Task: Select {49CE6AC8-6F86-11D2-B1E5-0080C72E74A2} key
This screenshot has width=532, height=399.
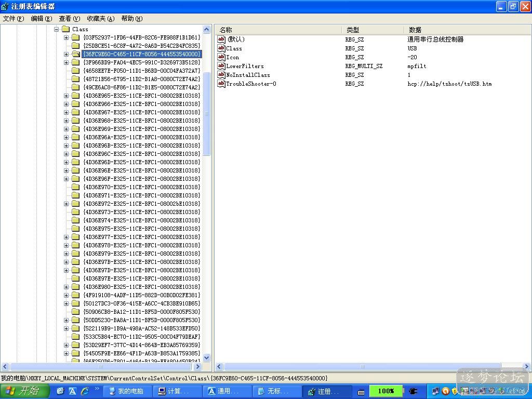Action: point(142,87)
